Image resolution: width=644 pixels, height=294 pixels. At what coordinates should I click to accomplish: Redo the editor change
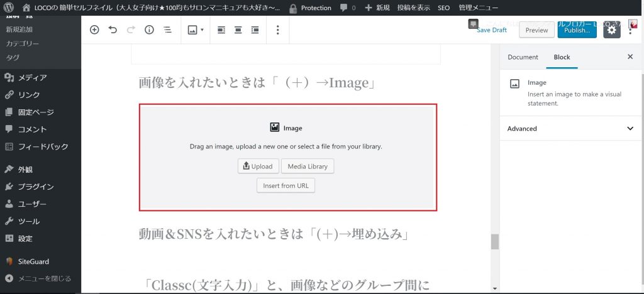(131, 30)
